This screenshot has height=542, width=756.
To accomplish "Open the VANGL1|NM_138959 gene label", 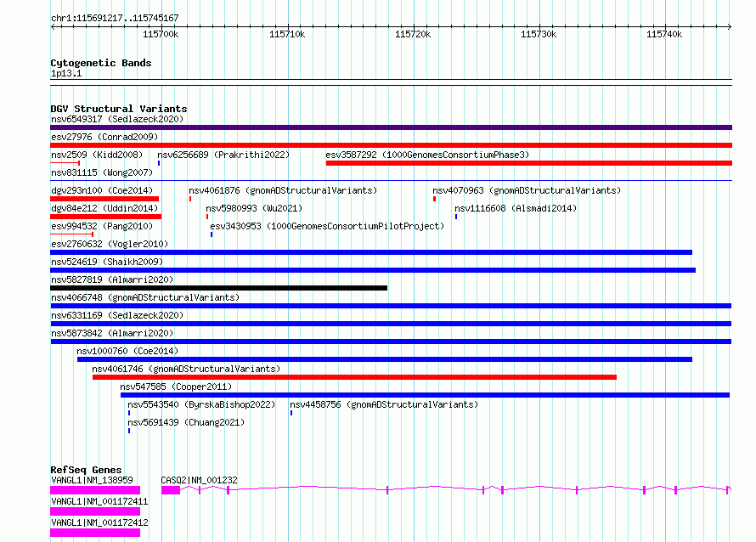I will [92, 480].
